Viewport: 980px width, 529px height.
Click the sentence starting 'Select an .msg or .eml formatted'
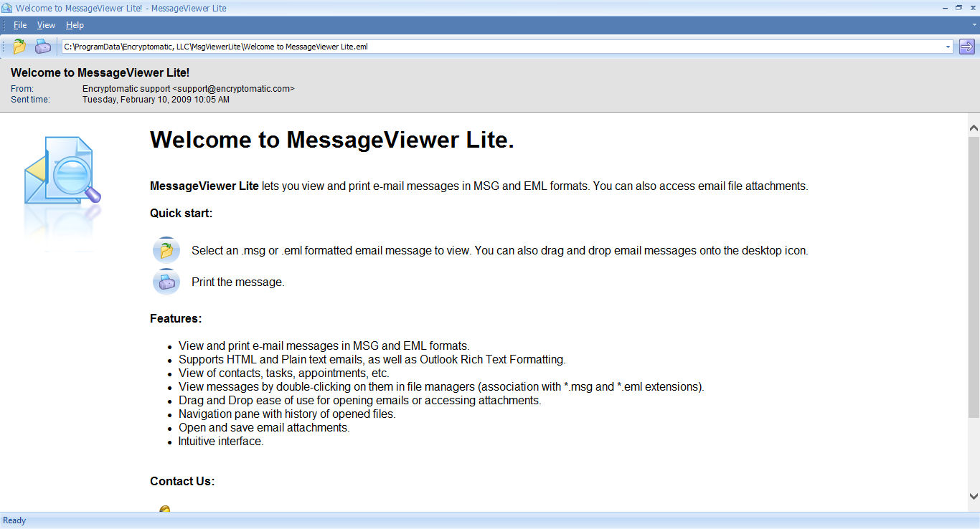[500, 251]
